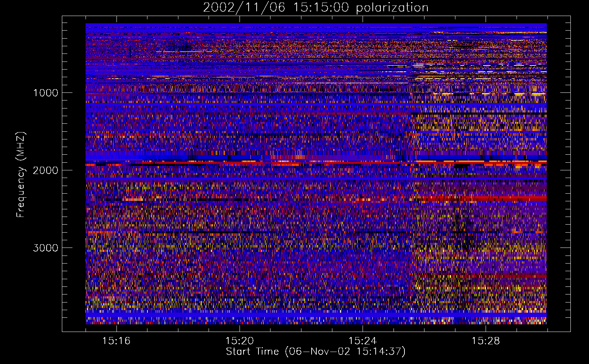Click the 'Start Time (06-Nov-02 15:14:37)' label

pos(316,352)
